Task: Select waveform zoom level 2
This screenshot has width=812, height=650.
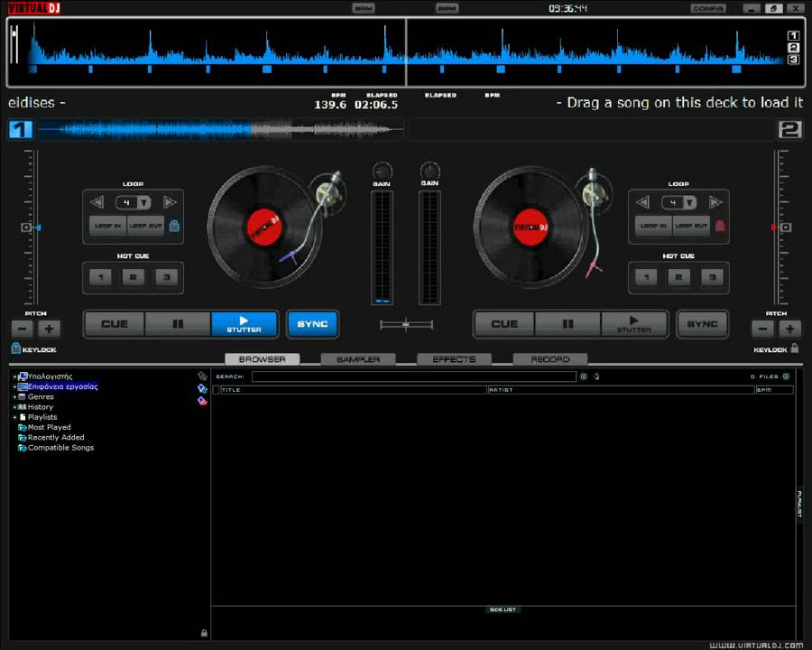Action: click(x=793, y=47)
